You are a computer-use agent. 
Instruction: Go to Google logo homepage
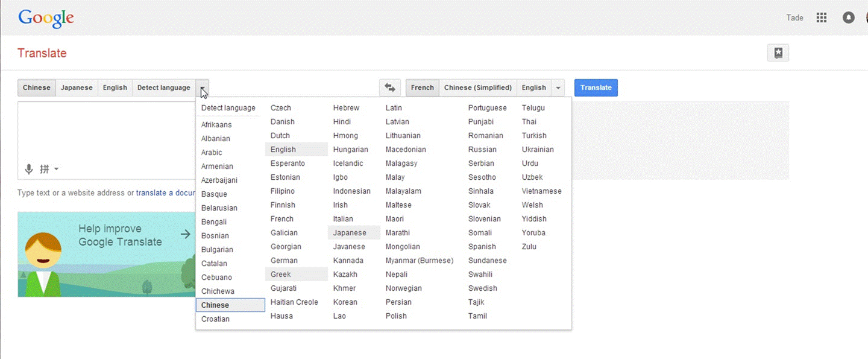(x=46, y=18)
